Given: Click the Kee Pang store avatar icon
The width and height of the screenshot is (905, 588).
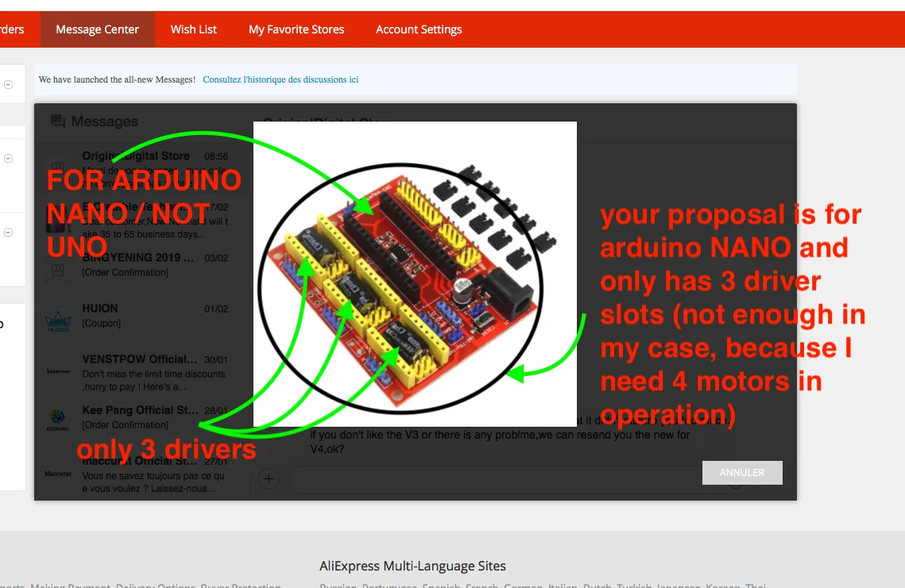Looking at the screenshot, I should click(58, 420).
